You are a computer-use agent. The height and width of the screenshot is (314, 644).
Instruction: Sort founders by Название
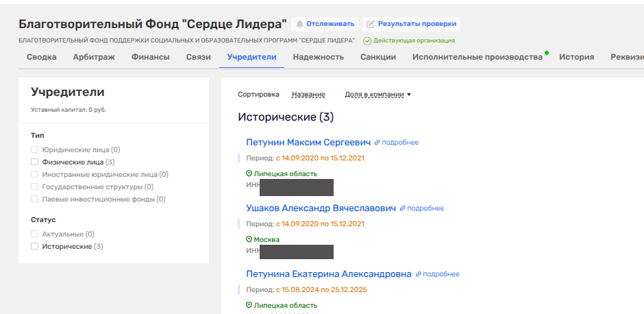pyautogui.click(x=308, y=95)
